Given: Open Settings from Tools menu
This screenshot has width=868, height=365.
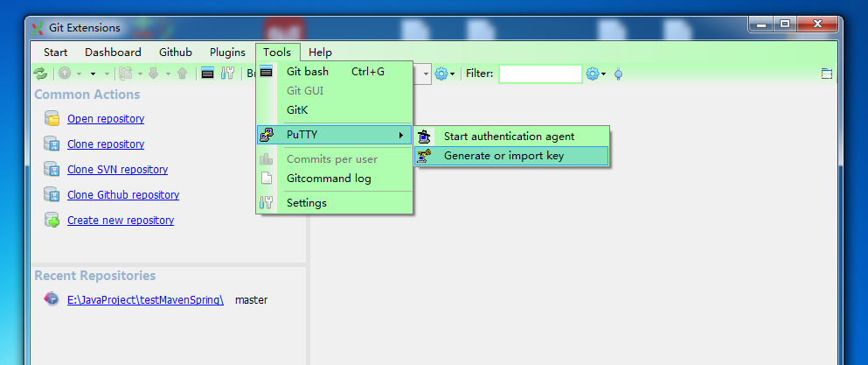Looking at the screenshot, I should (335, 203).
